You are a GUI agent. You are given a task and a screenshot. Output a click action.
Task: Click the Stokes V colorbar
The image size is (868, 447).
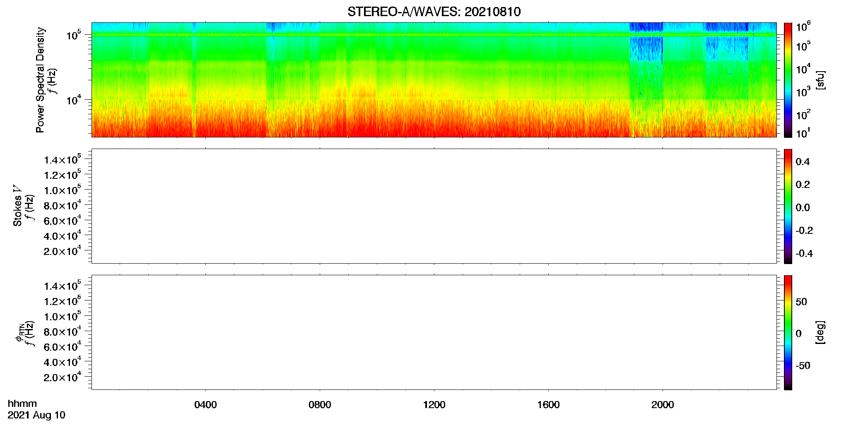(788, 206)
